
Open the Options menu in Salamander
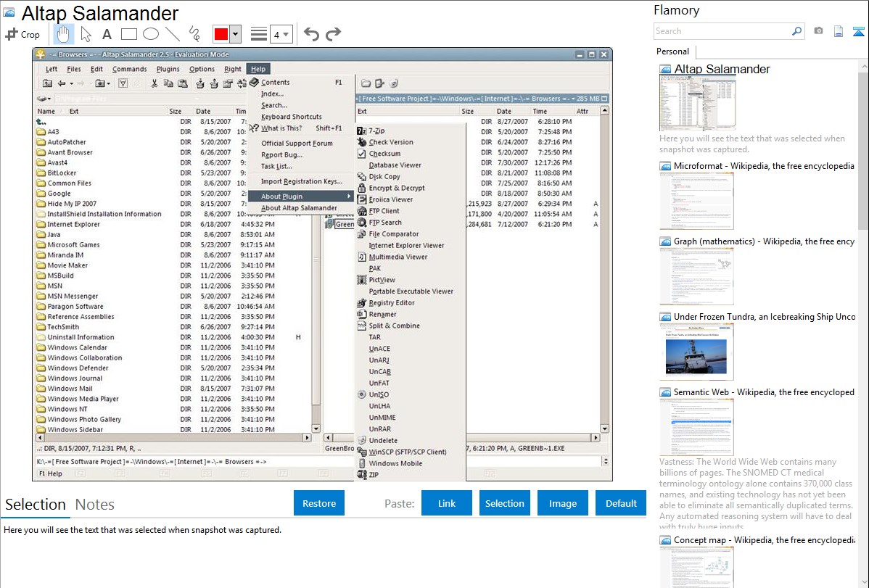[202, 69]
